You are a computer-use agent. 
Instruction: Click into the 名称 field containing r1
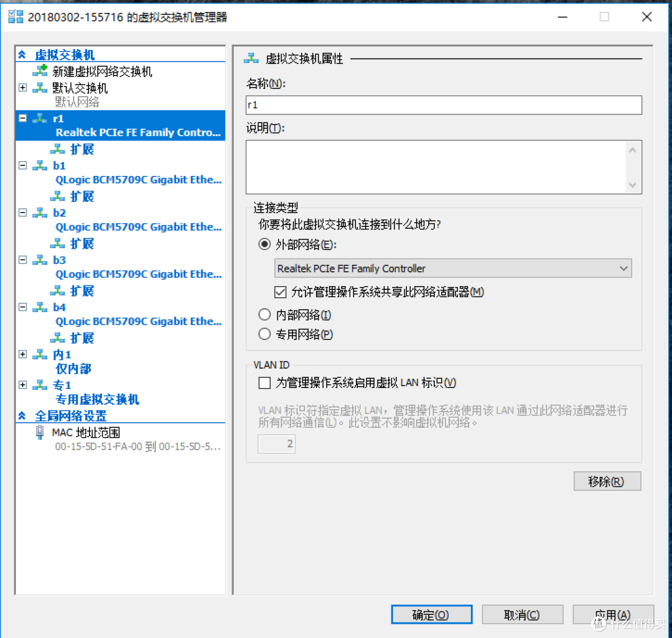(444, 105)
